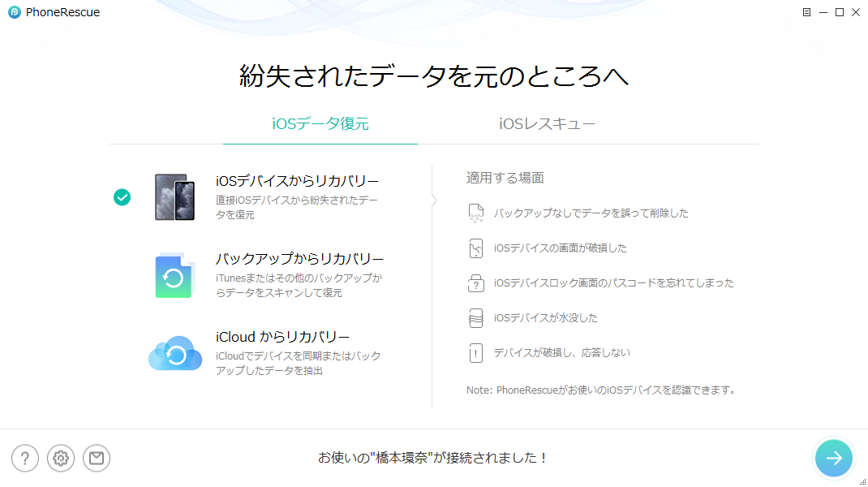Close the PhoneRescue window

point(856,12)
